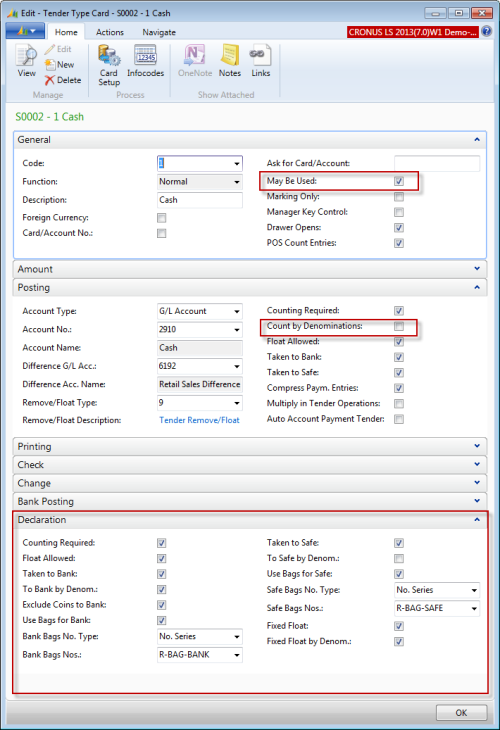Follow the Tender Remove/Float link
This screenshot has width=500, height=730.
coord(199,420)
